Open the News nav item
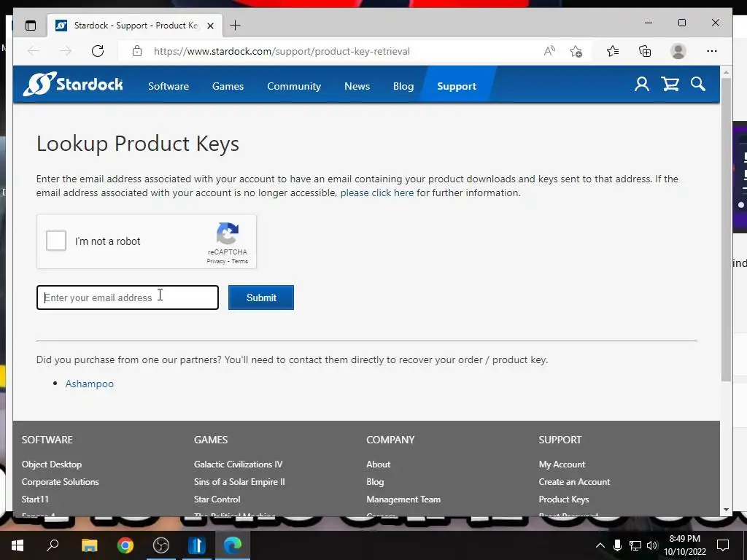This screenshot has width=747, height=560. tap(357, 86)
